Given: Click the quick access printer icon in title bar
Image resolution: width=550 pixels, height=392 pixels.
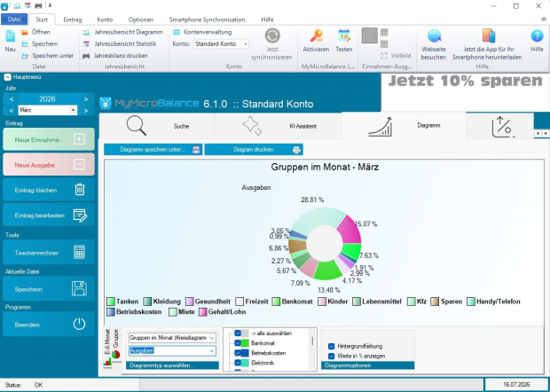Looking at the screenshot, I should 38,5.
